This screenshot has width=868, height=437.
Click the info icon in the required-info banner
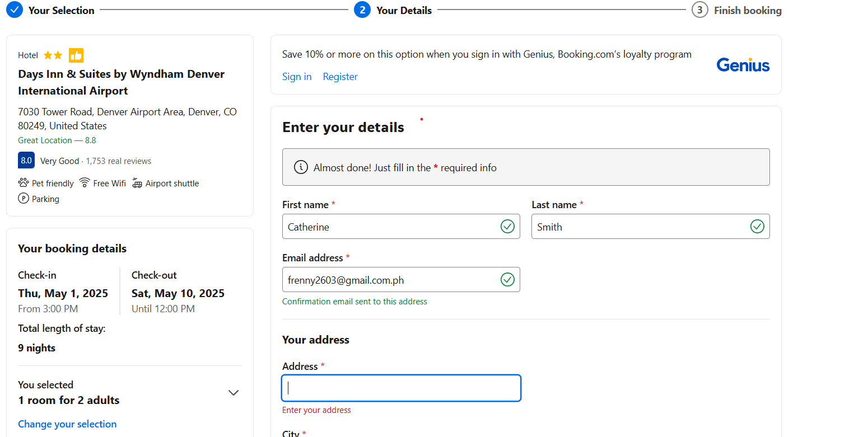tap(301, 167)
